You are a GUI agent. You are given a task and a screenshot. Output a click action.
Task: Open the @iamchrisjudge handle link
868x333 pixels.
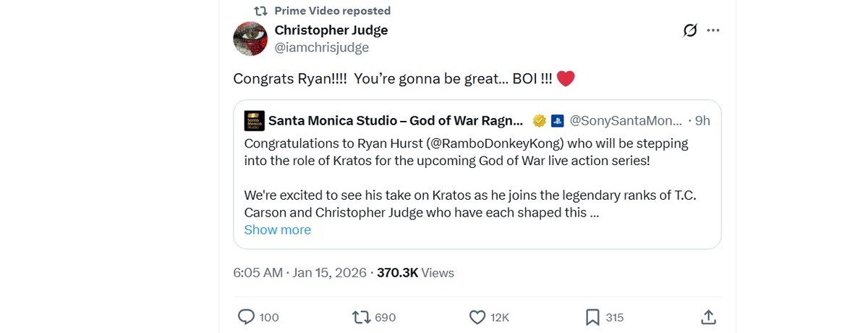coord(321,48)
